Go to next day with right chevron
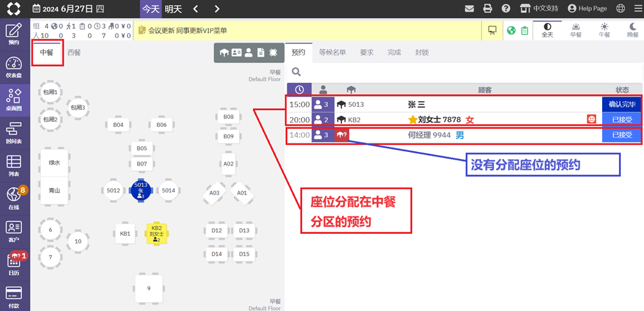Screen dimensions: 644x311 coord(217,8)
